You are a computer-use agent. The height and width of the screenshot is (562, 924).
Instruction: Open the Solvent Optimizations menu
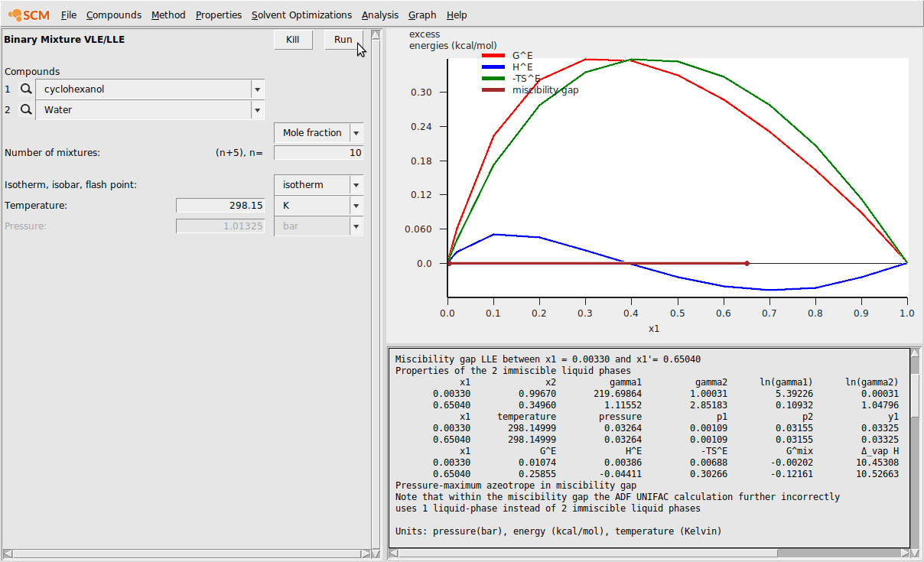tap(301, 15)
